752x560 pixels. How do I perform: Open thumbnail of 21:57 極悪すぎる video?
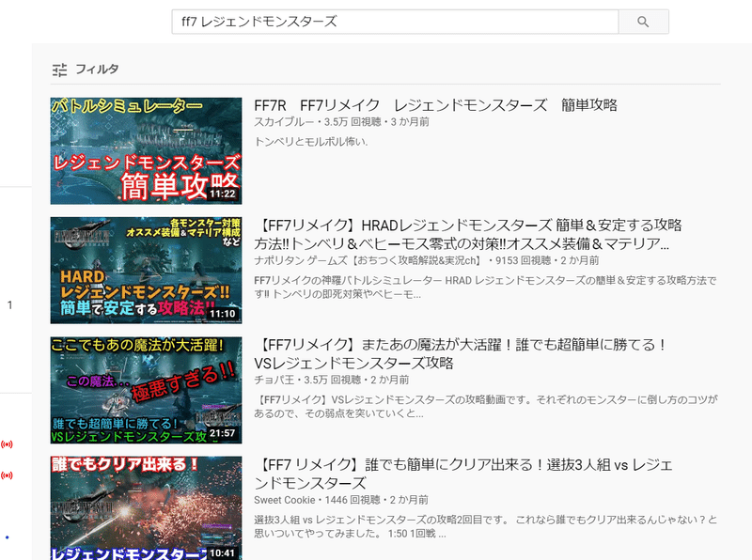[146, 390]
